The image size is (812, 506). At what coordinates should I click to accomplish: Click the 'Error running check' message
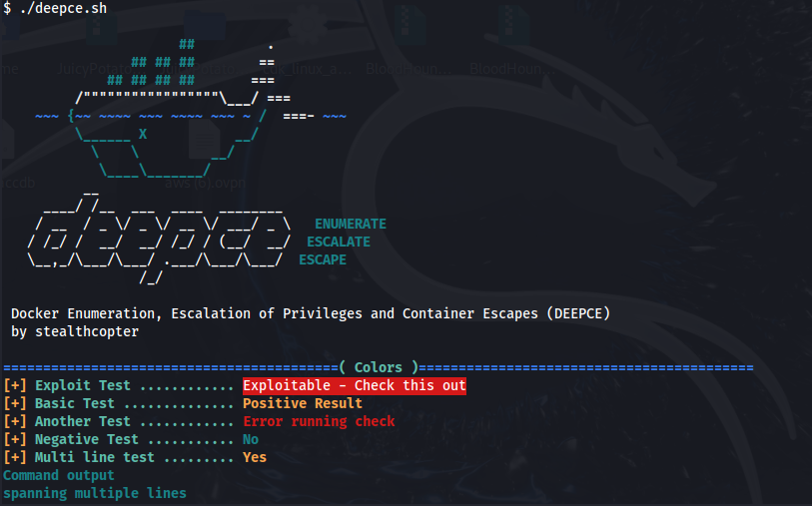[x=318, y=421]
